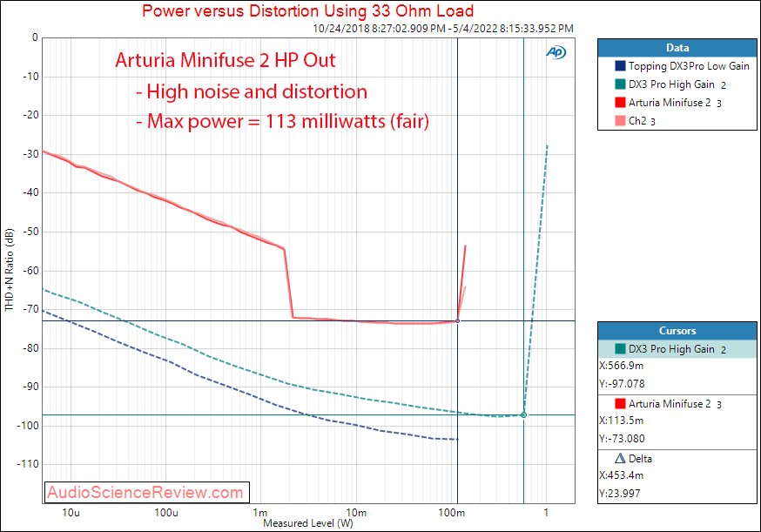Select 'Ch2' legend entry

[x=637, y=121]
